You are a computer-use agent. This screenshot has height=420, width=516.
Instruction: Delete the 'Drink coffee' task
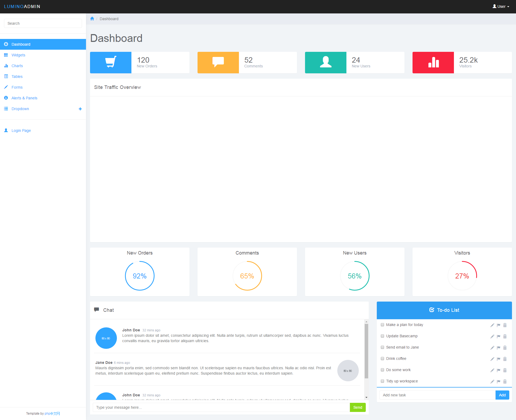tap(505, 359)
